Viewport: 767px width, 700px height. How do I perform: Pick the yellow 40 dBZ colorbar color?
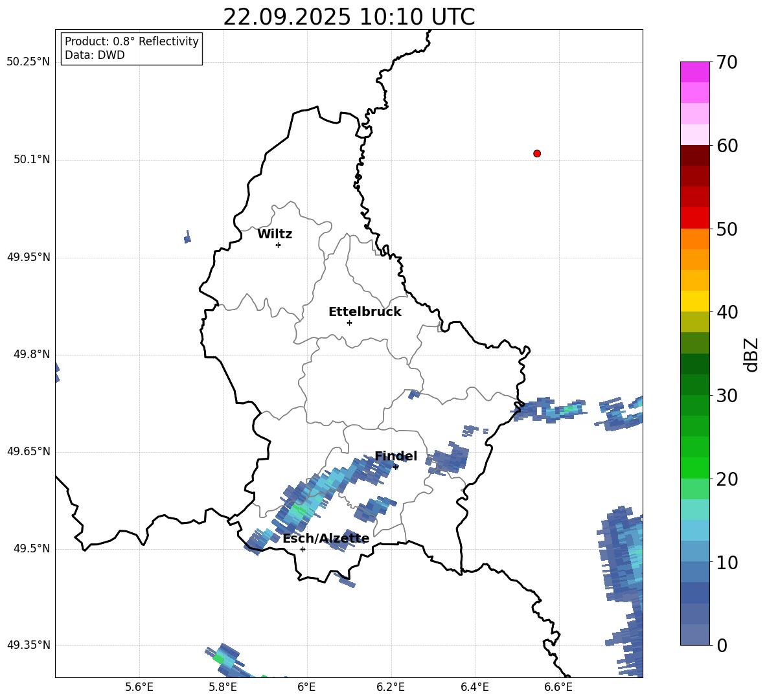tap(694, 302)
